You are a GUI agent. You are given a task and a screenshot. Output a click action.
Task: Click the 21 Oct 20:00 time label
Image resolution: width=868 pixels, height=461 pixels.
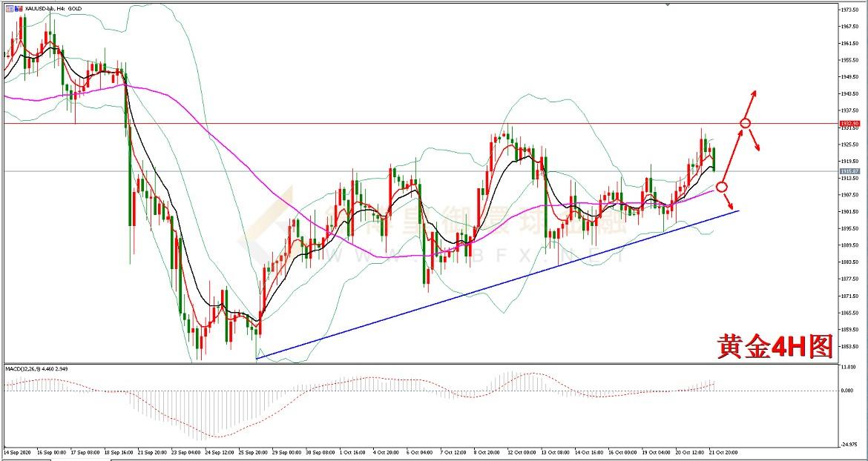point(723,451)
